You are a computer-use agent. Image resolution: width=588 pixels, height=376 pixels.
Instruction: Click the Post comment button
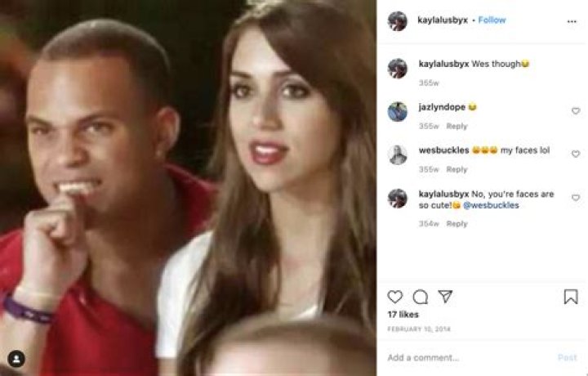point(567,358)
